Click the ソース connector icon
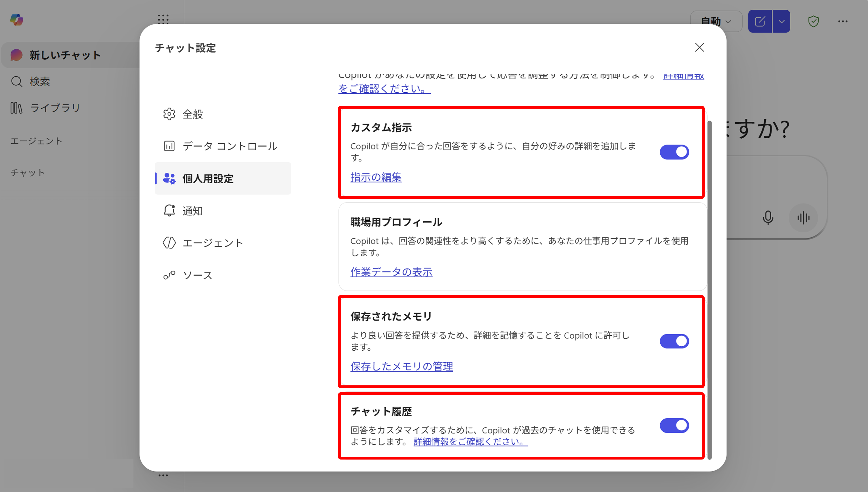The height and width of the screenshot is (492, 868). pyautogui.click(x=169, y=275)
